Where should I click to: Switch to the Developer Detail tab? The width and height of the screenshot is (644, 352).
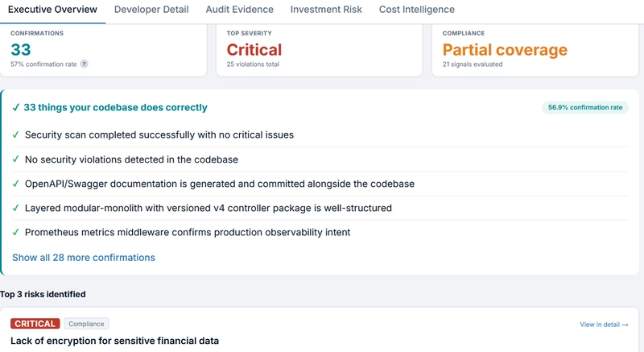[151, 10]
